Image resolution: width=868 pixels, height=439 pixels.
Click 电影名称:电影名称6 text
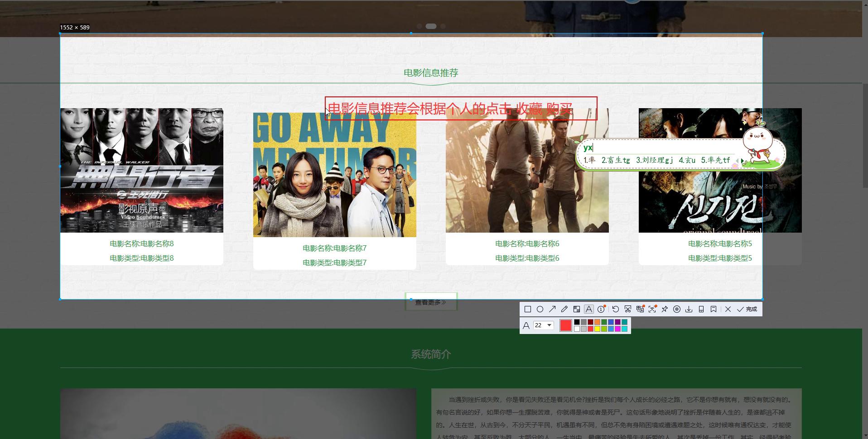527,243
